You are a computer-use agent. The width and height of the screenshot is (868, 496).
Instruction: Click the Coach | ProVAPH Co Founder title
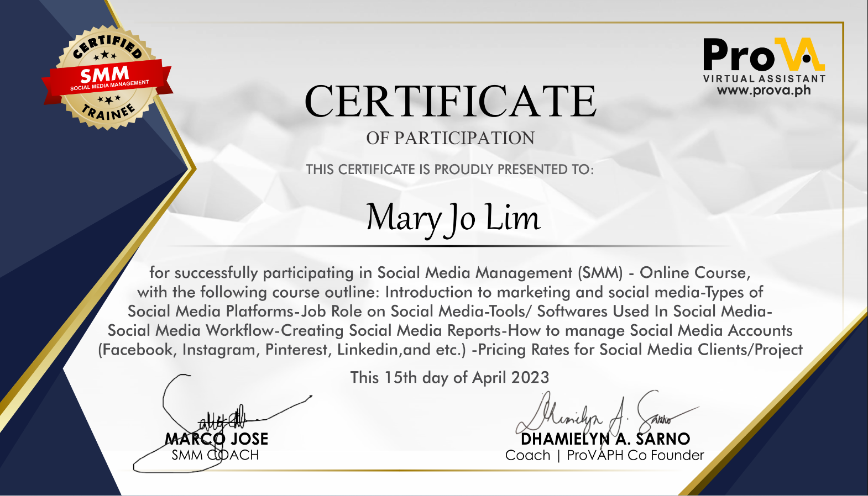(x=604, y=455)
